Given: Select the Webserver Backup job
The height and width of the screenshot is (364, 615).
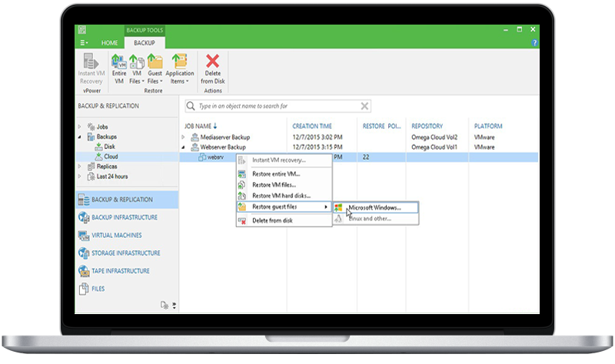Looking at the screenshot, I should (223, 147).
